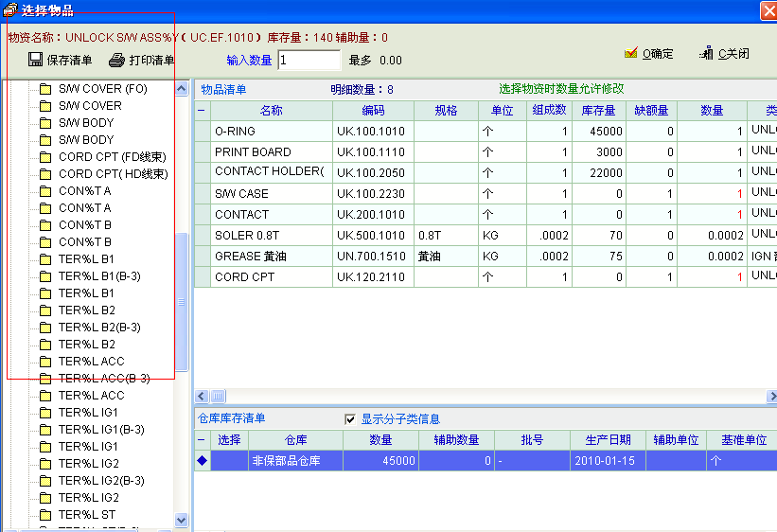Click the print list (打印清单) printer icon
777x532 pixels.
pyautogui.click(x=116, y=61)
